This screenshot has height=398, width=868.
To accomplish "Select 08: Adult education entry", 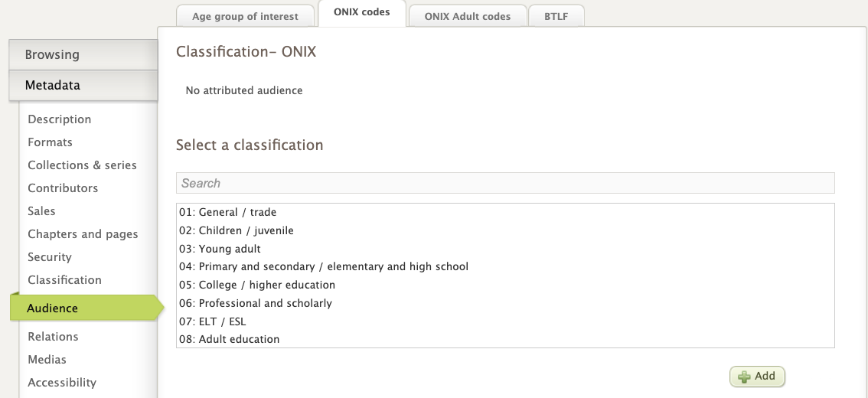I will coord(230,339).
